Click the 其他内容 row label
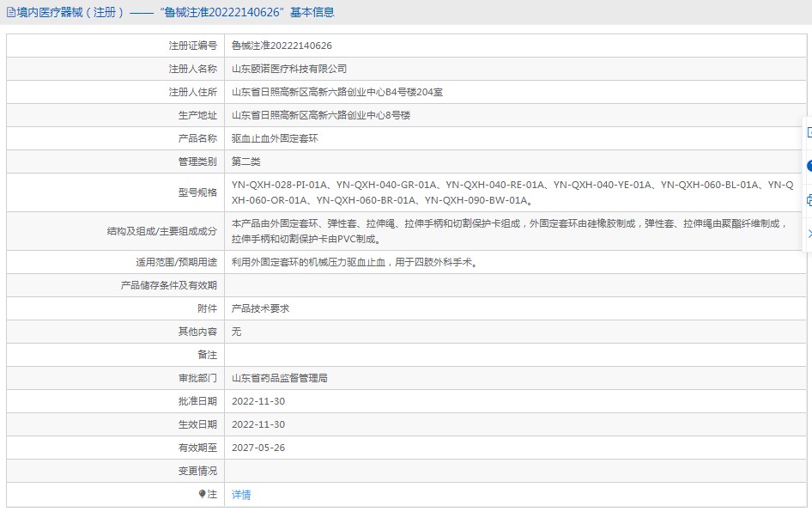 tap(197, 332)
